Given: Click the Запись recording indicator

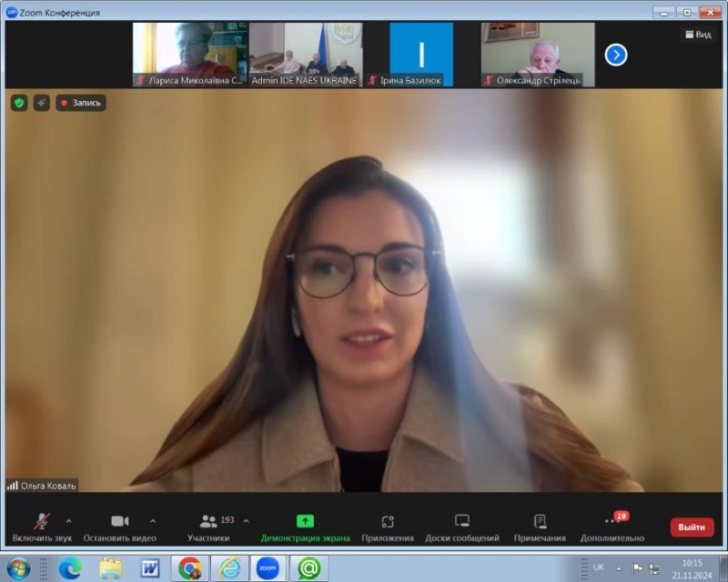Looking at the screenshot, I should [x=81, y=103].
